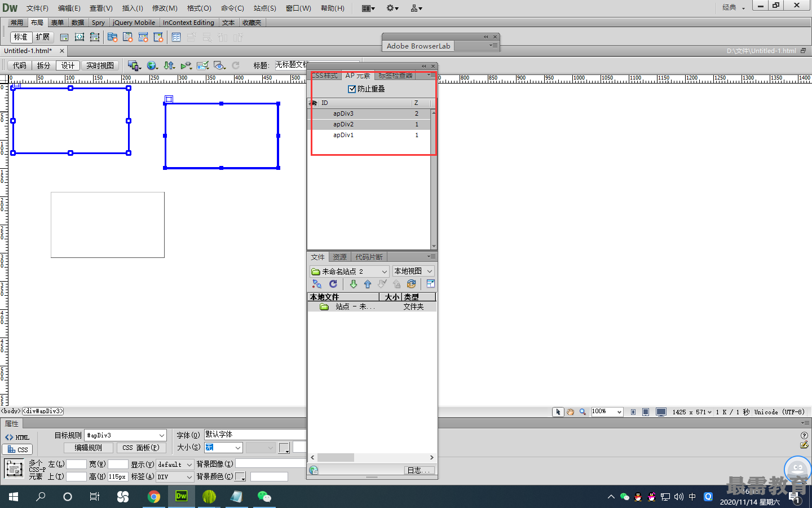Click the Property inspector help icon

tap(804, 435)
